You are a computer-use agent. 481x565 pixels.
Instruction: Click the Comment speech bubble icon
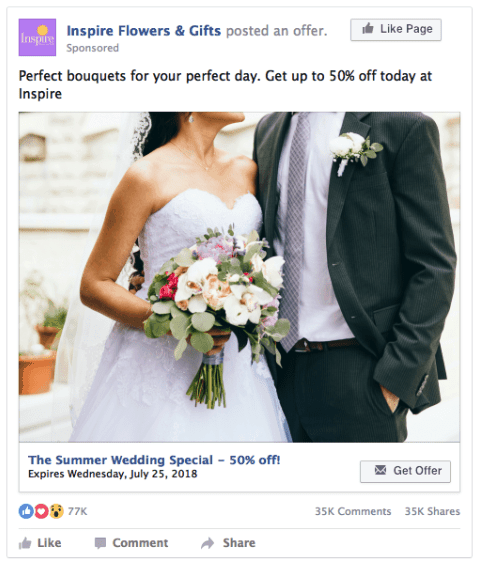(x=100, y=543)
